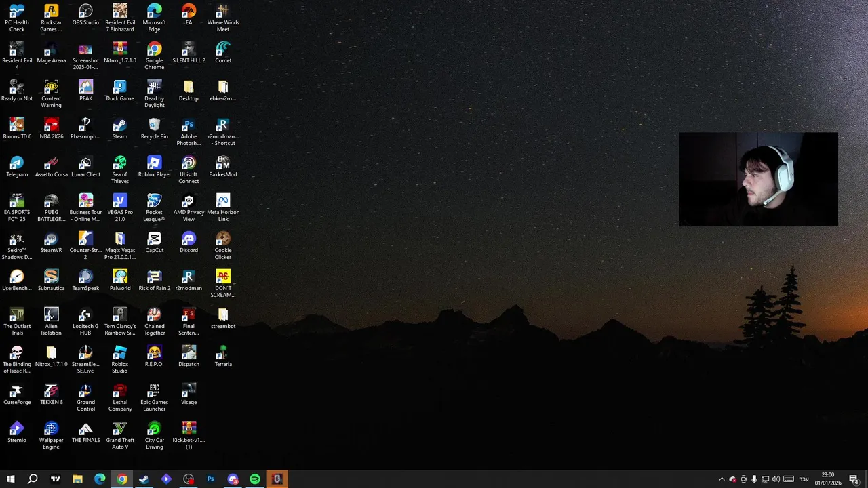Viewport: 868px width, 488px height.
Task: Select the Grand Theft Auto V desktop icon
Action: point(120,435)
